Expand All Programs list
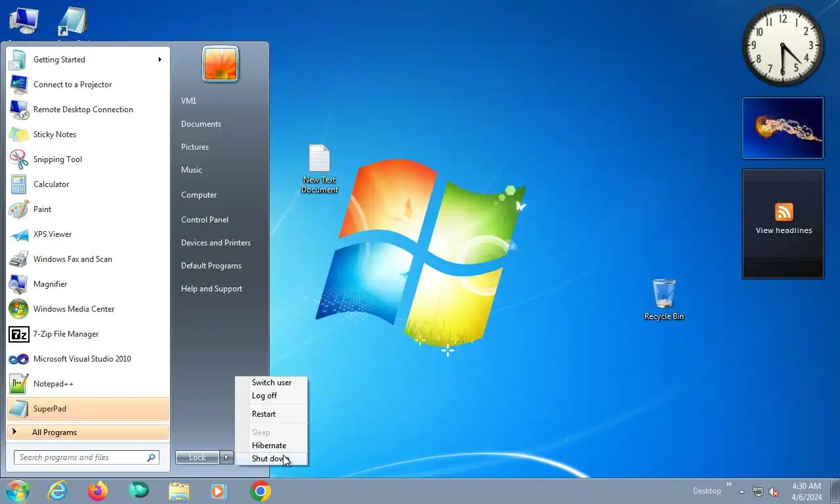Viewport: 840px width, 504px height. [88, 432]
